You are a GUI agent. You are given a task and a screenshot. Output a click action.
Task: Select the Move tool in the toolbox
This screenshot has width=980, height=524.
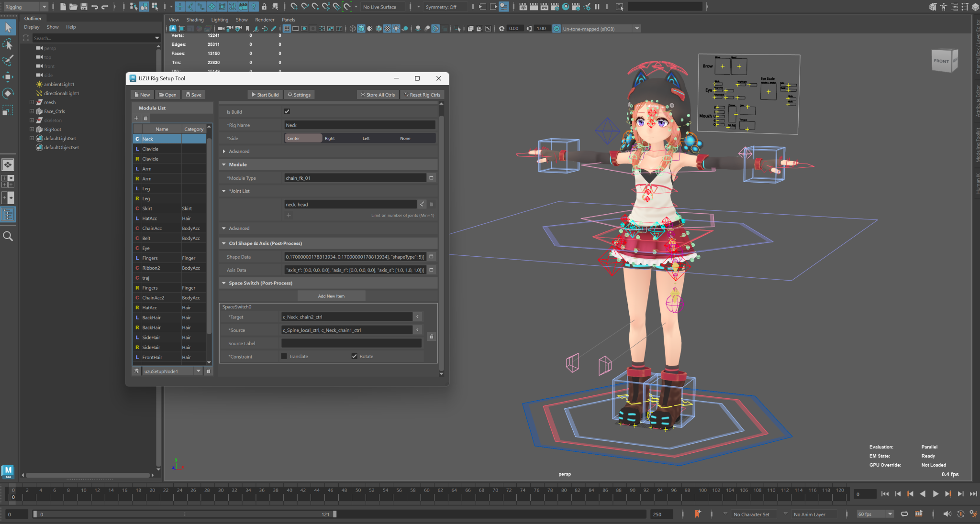[8, 76]
